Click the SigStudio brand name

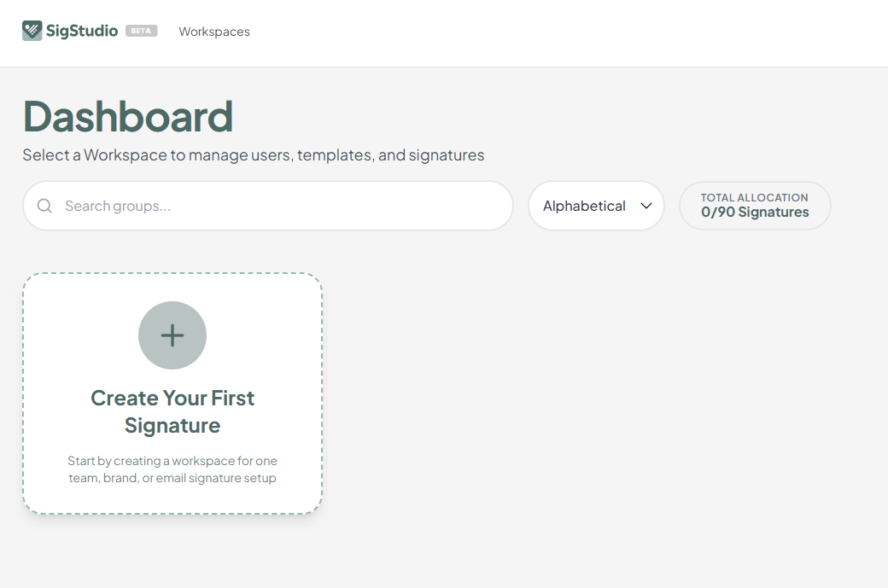tap(82, 31)
